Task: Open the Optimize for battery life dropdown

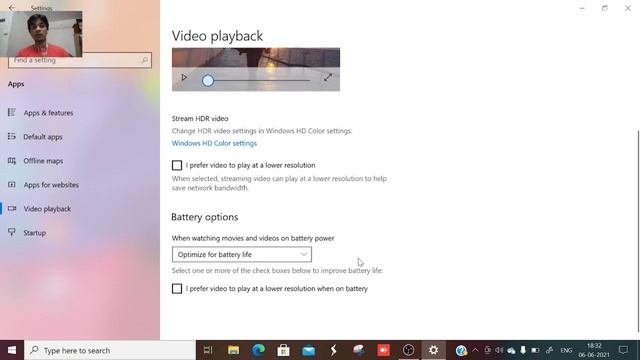Action: [x=242, y=254]
